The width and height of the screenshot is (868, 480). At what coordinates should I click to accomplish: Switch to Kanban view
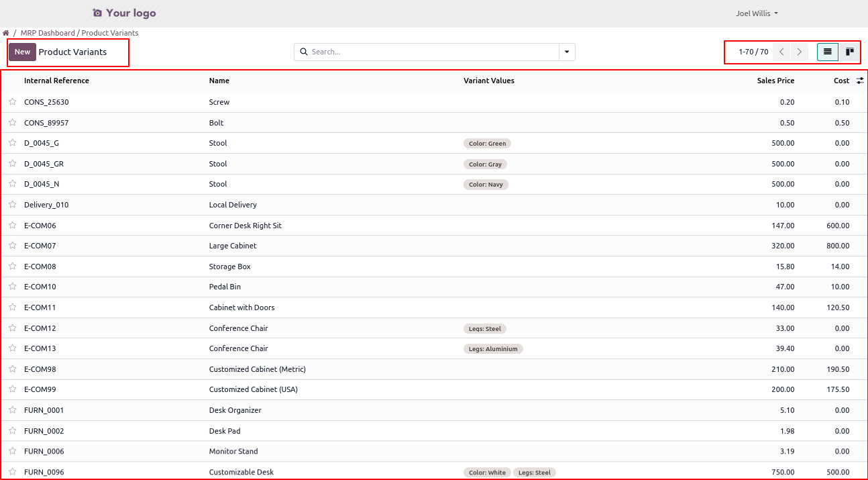[x=849, y=52]
